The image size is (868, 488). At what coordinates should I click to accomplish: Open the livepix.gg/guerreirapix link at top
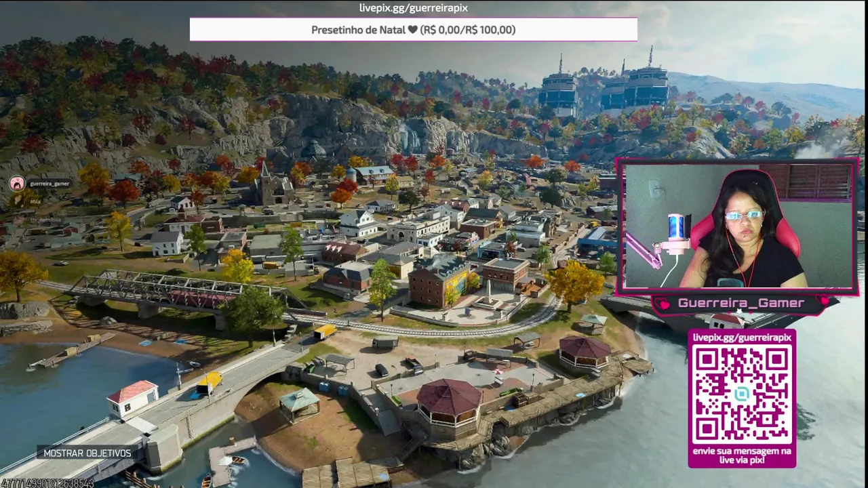tap(414, 8)
